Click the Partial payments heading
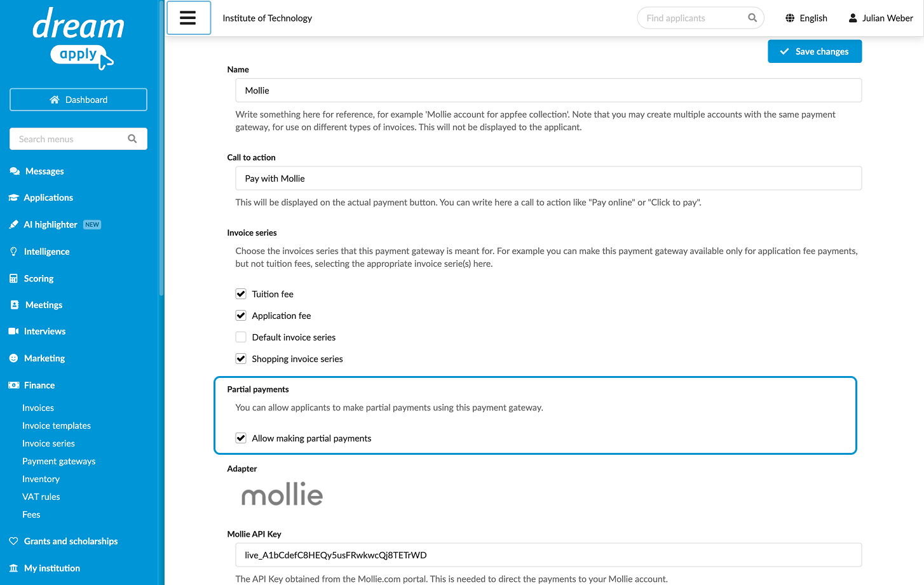The height and width of the screenshot is (585, 924). click(258, 389)
